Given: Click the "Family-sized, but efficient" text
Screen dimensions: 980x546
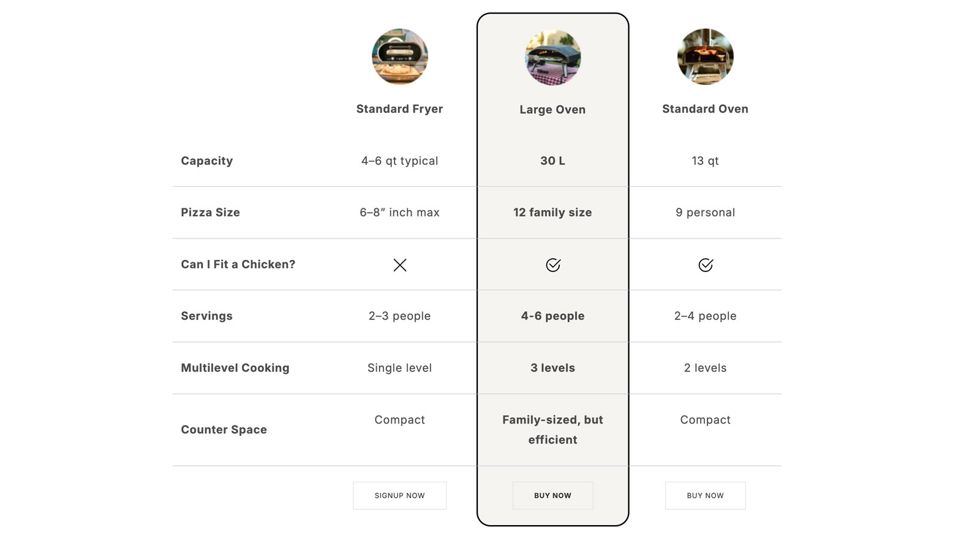Looking at the screenshot, I should click(552, 430).
